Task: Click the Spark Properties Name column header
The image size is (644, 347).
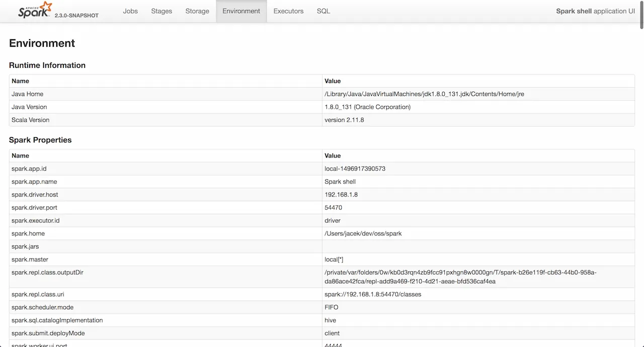Action: tap(21, 156)
